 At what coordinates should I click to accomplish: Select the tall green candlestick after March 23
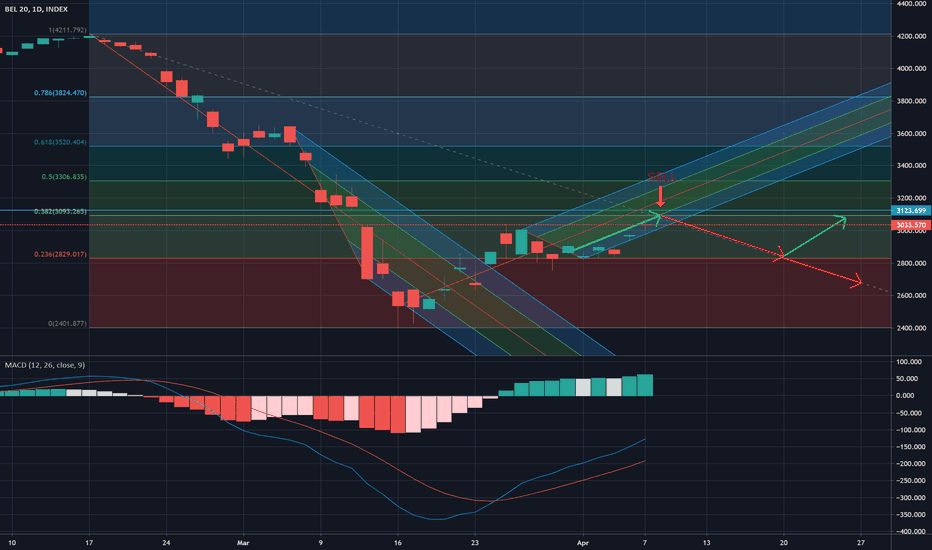coord(521,242)
